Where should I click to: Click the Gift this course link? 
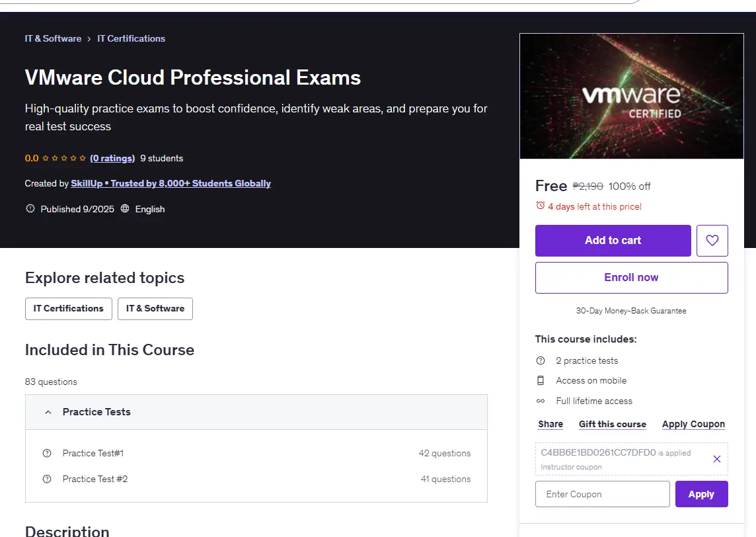point(613,424)
